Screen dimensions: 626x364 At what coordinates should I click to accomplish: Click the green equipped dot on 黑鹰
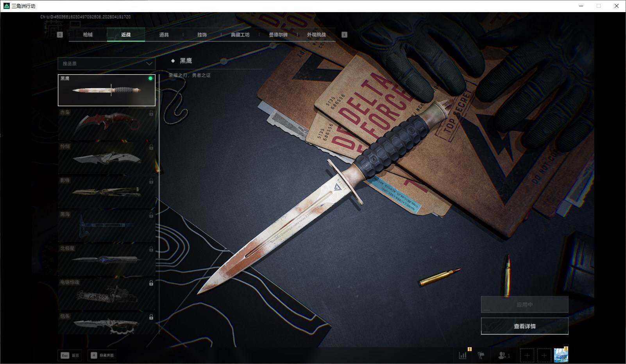tap(150, 79)
